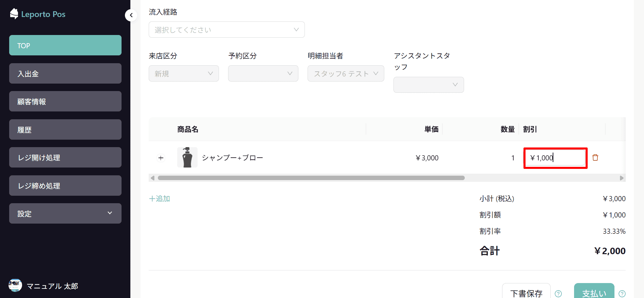Viewport: 644px width, 298px height.
Task: Open the アシスタントスタッフ dropdown
Action: (x=428, y=85)
